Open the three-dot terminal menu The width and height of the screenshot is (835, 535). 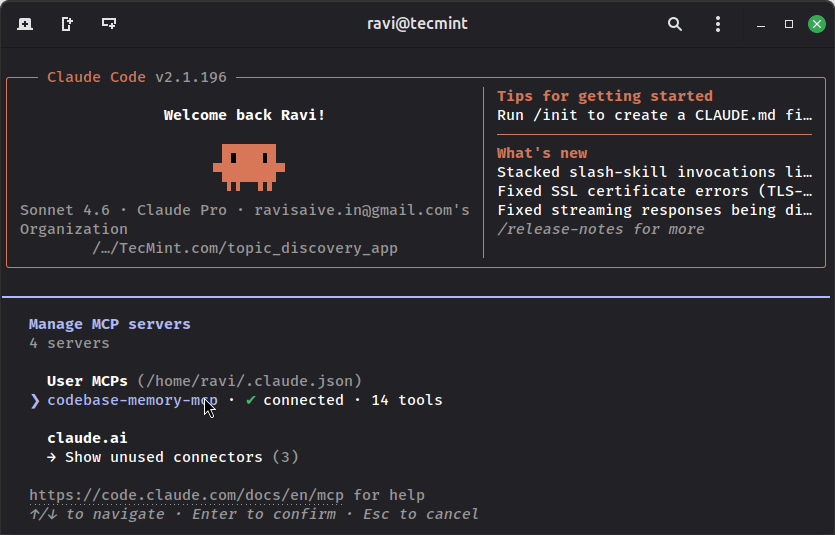(718, 24)
